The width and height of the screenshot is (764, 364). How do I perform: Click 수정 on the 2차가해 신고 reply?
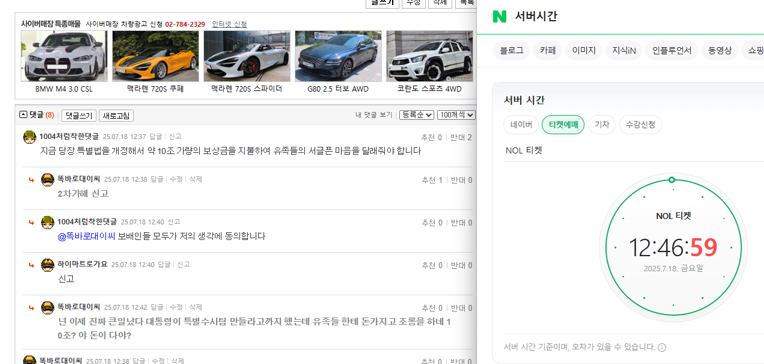[x=176, y=179]
